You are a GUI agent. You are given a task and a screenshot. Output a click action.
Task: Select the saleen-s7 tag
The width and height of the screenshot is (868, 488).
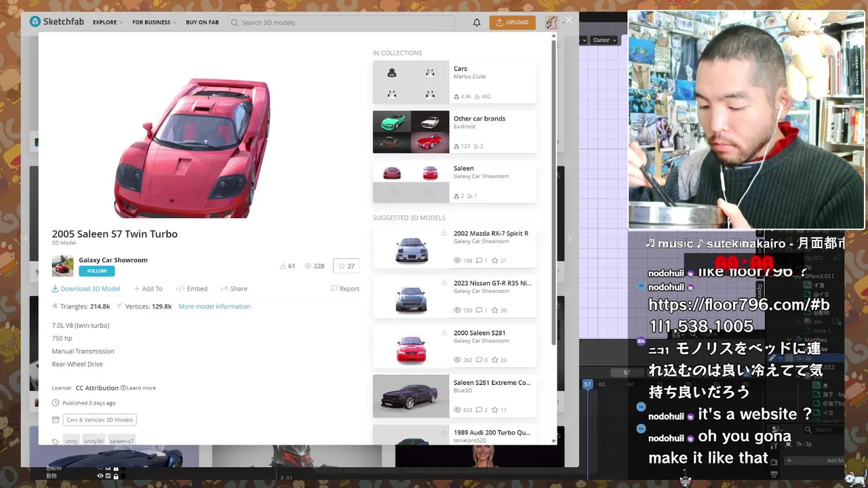(x=121, y=441)
